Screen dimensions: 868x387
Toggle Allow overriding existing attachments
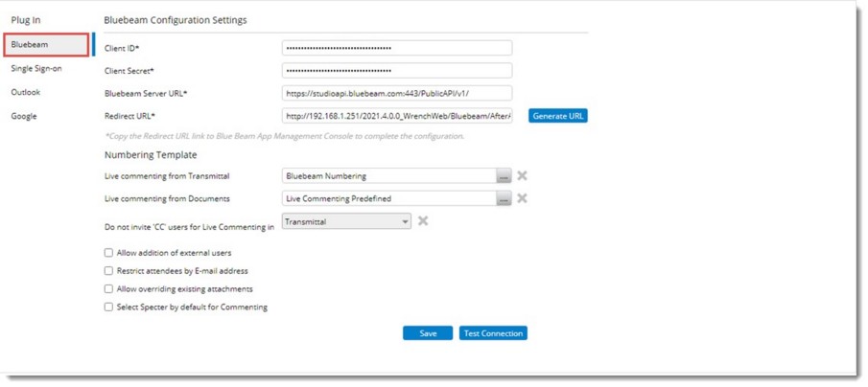(x=108, y=288)
